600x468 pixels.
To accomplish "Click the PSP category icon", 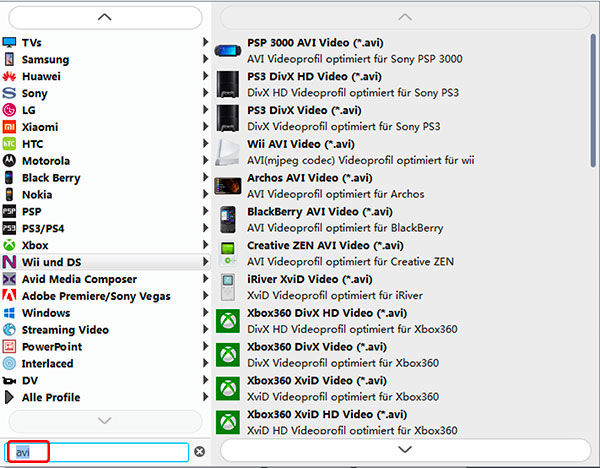I will [9, 211].
